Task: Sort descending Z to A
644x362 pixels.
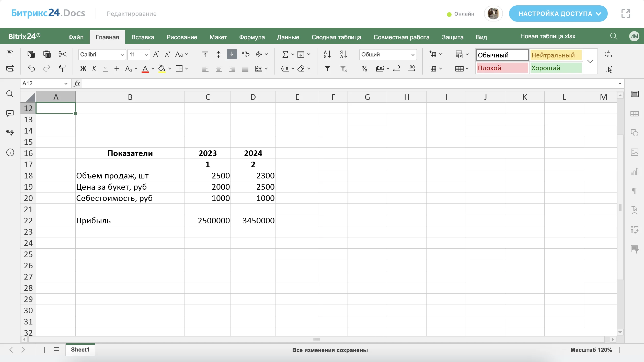Action: 344,54
